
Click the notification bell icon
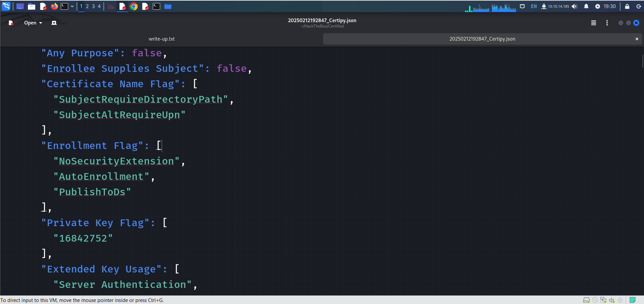tap(586, 6)
